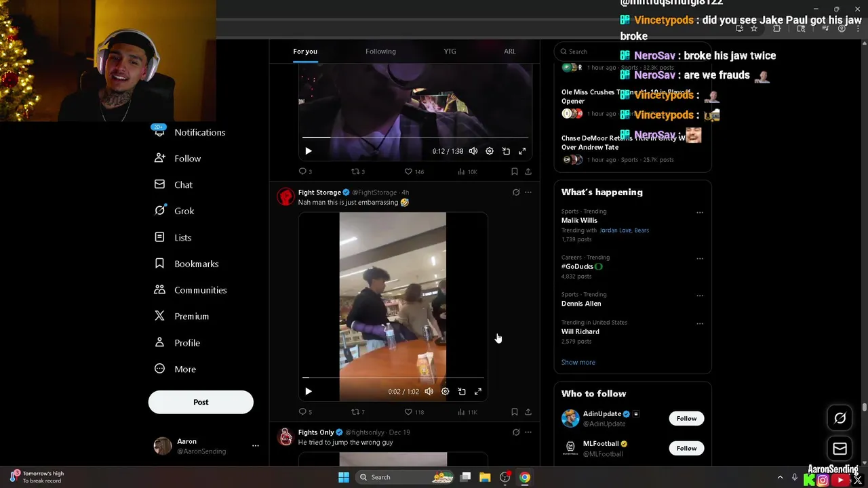This screenshot has height=488, width=868.
Task: Open Fights Only post more options
Action: [x=528, y=432]
